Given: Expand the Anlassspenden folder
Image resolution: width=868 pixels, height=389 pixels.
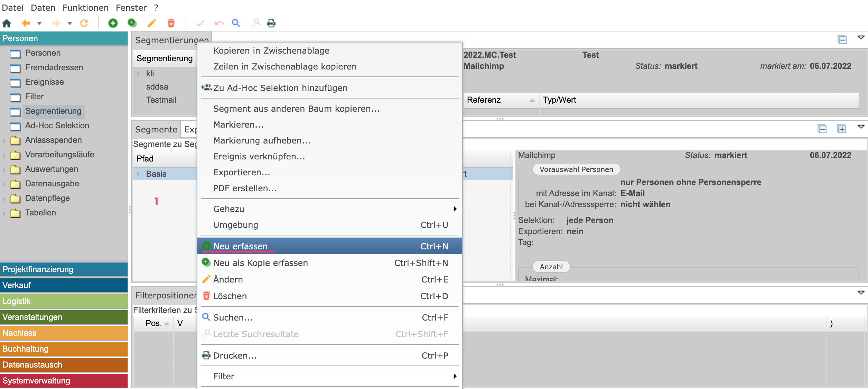Looking at the screenshot, I should (4, 140).
